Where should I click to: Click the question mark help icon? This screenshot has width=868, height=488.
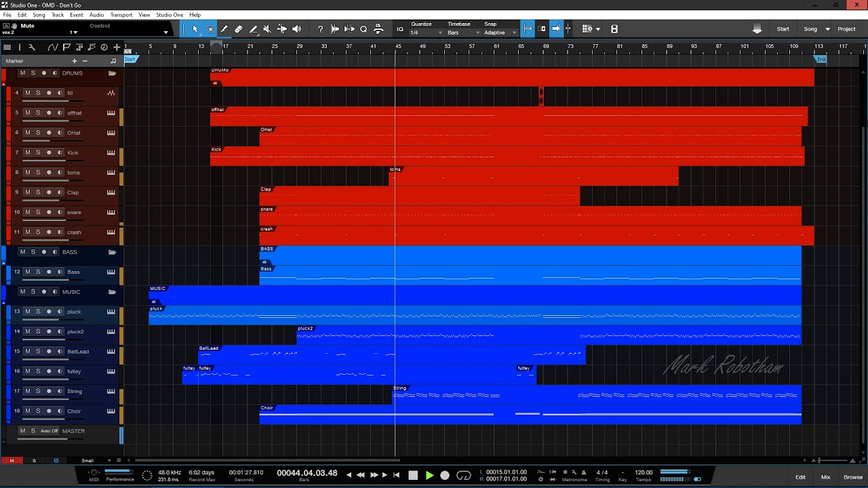click(x=320, y=29)
